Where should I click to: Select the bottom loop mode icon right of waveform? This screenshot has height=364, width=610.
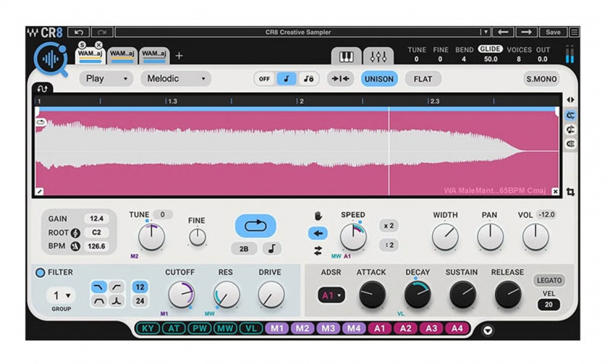tap(570, 144)
